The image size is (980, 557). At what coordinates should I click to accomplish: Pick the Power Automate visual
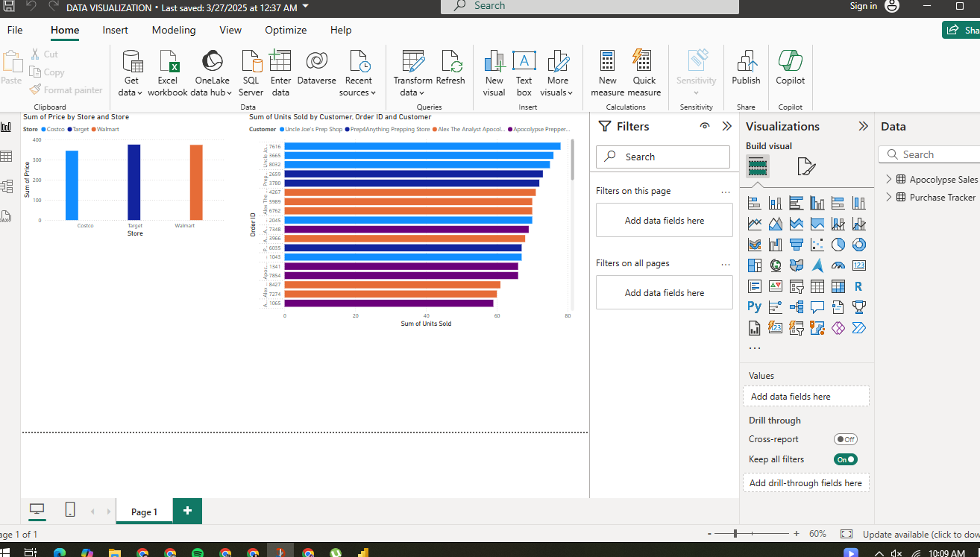click(x=859, y=328)
